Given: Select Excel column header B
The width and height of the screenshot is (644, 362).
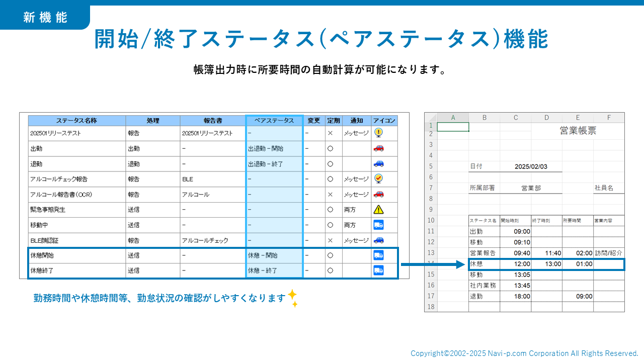Looking at the screenshot, I should [x=484, y=118].
